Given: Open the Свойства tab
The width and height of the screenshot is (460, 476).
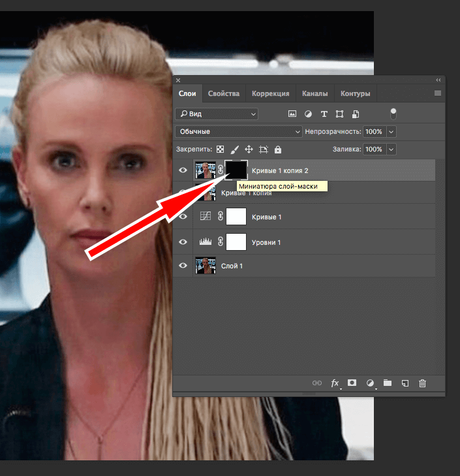Looking at the screenshot, I should tap(223, 93).
